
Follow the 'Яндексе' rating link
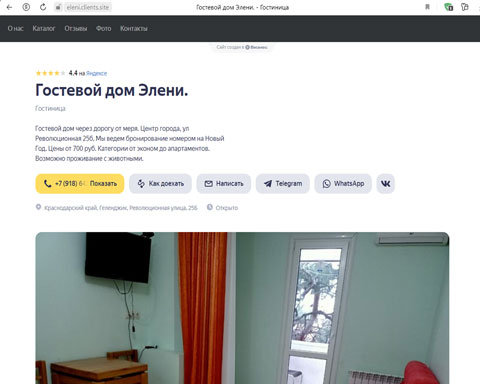coord(96,73)
